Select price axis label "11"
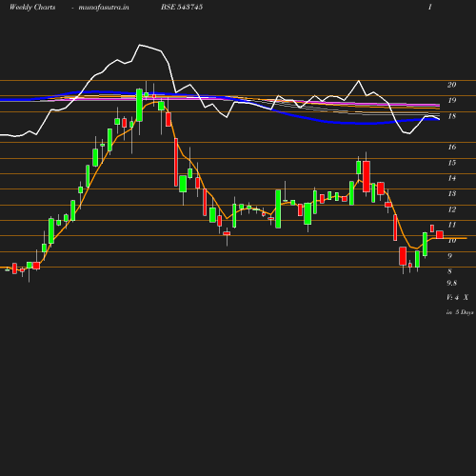Screen dimensions: 476x476 click(x=452, y=225)
